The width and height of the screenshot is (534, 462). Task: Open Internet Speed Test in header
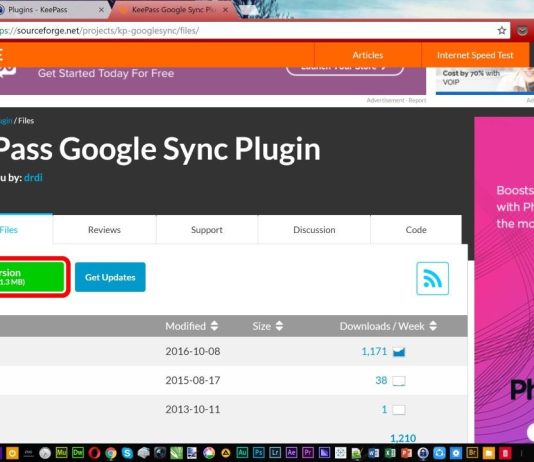pos(475,55)
